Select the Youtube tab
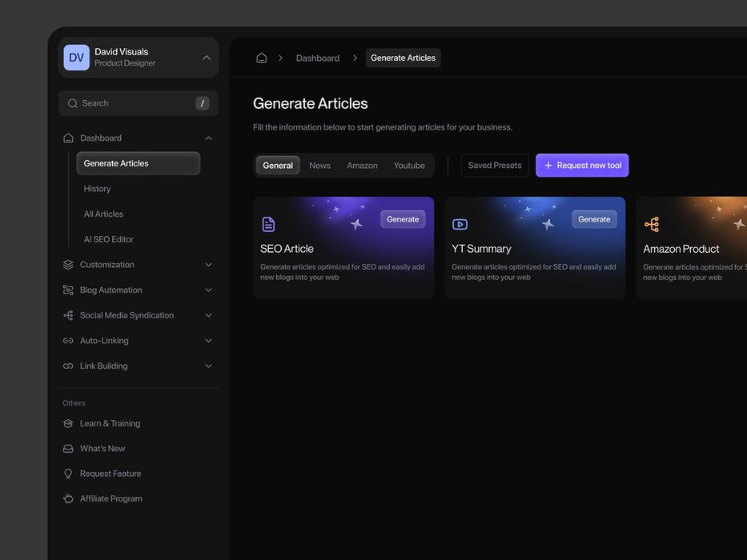Screen dimensions: 747x560 click(x=409, y=166)
